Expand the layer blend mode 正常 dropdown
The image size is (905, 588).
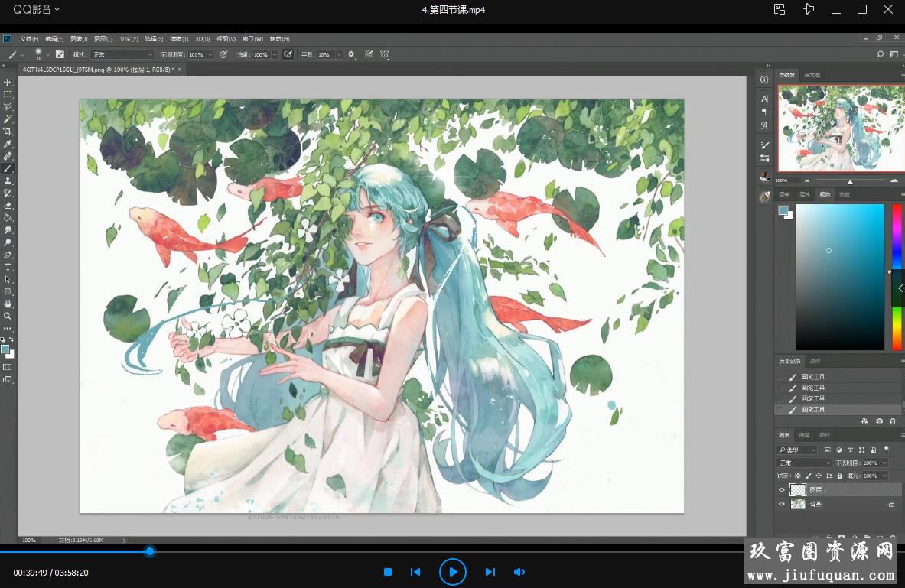tap(804, 463)
